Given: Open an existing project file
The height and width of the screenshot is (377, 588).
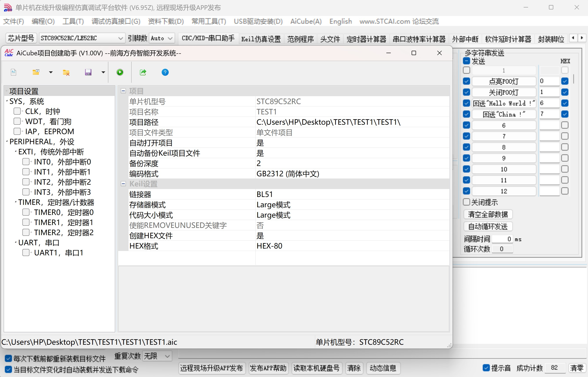Looking at the screenshot, I should coord(36,72).
